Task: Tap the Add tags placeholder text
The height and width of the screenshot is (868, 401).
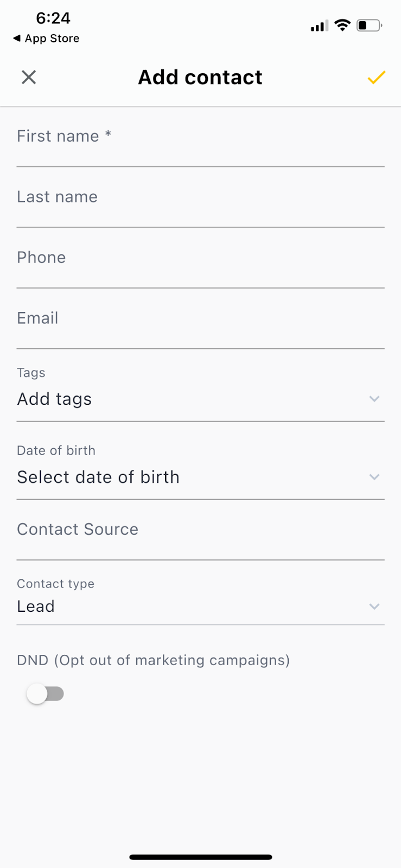Action: point(54,399)
